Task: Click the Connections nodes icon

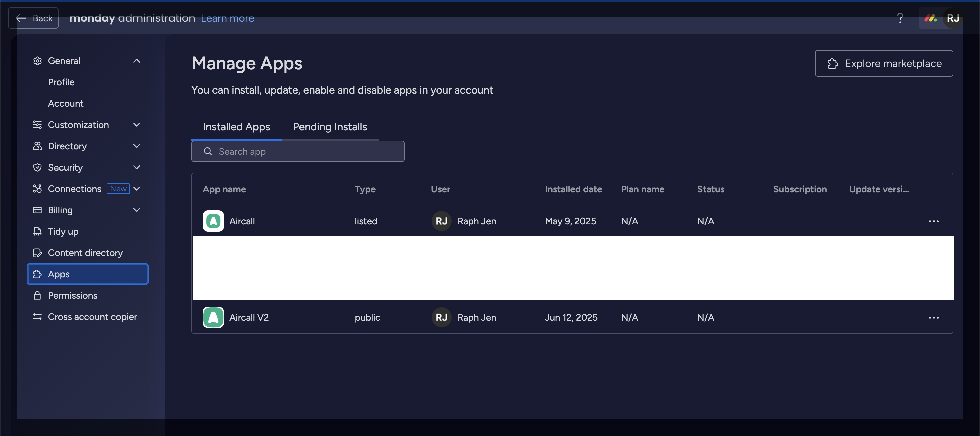Action: click(37, 189)
